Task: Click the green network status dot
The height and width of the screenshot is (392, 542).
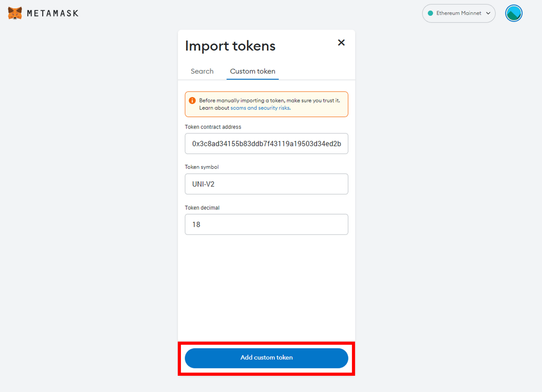Action: [430, 13]
